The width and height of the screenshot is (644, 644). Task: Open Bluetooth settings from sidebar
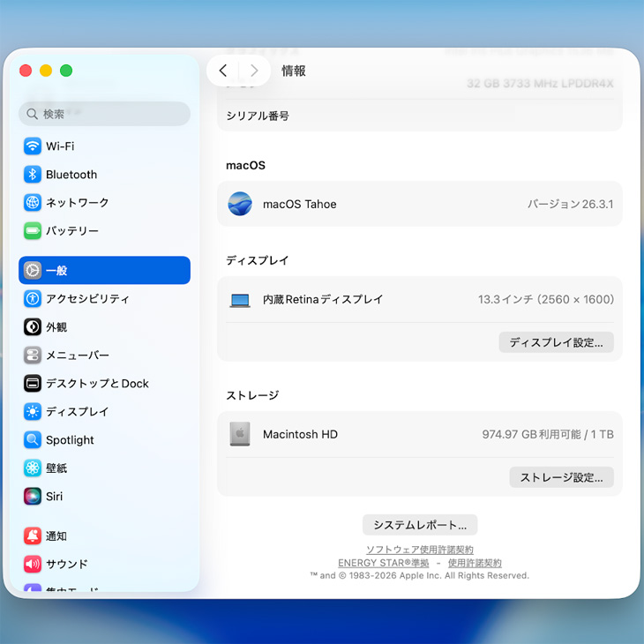(71, 175)
